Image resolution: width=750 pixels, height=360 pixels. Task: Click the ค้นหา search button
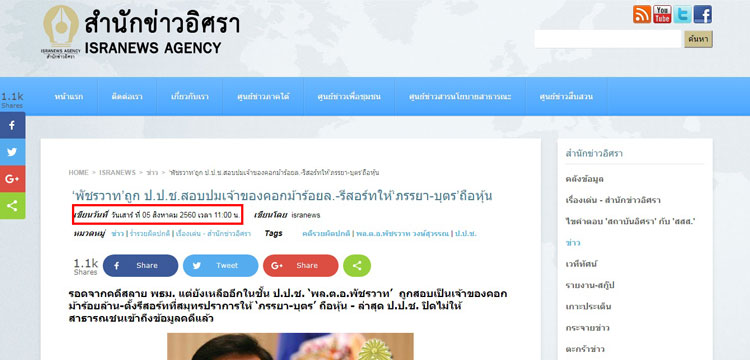coord(698,39)
